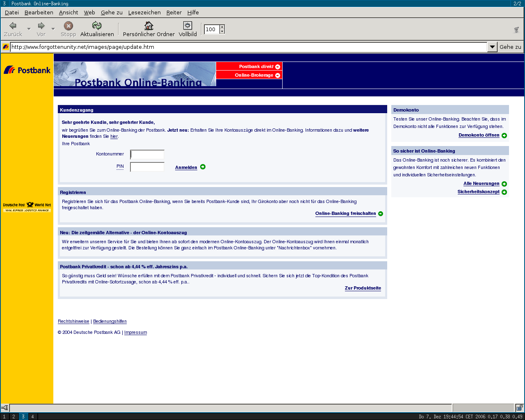
Task: Click the site favicon in address bar
Action: click(x=5, y=47)
